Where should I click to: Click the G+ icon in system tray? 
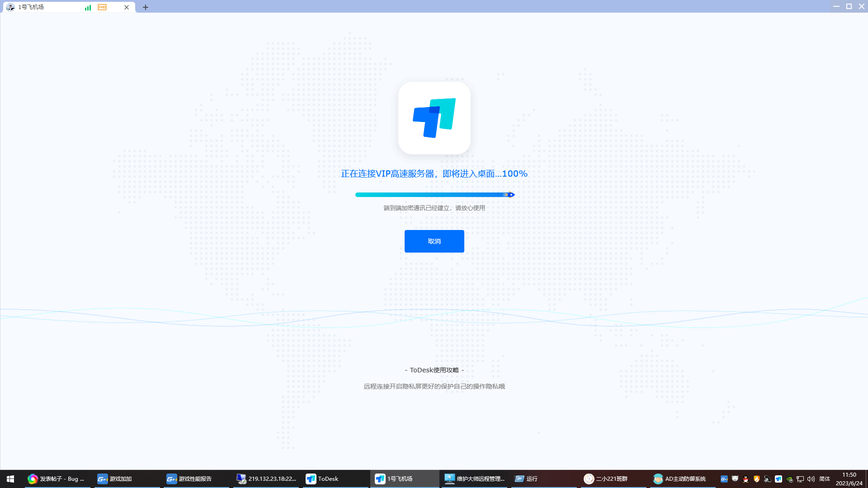pos(724,479)
